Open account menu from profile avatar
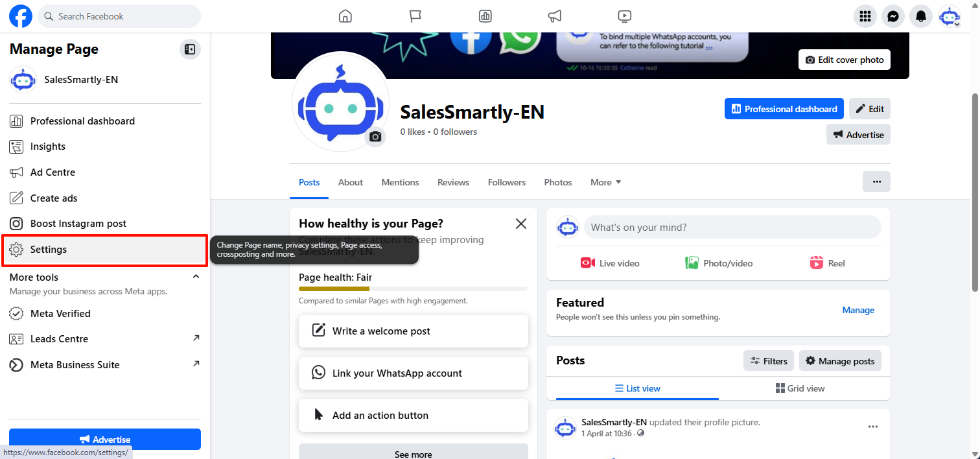 pyautogui.click(x=950, y=16)
